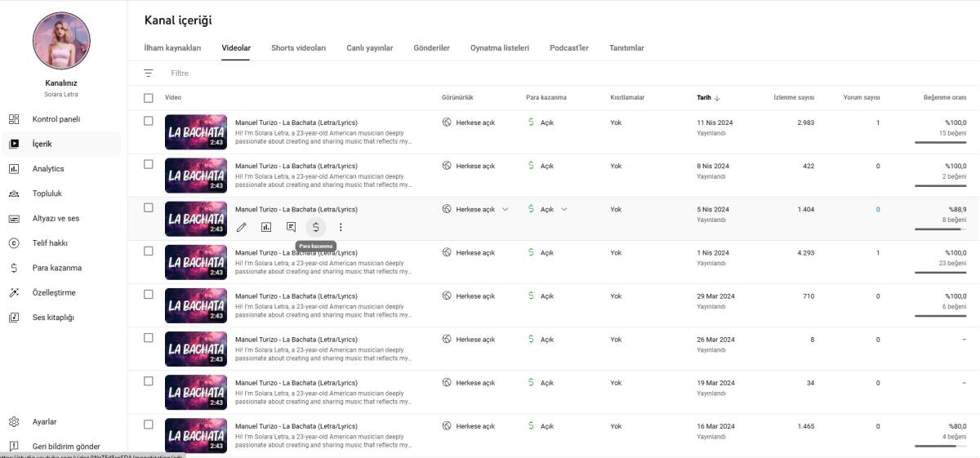Open Kontrol paneli dashboard icon
The width and height of the screenshot is (980, 458).
coord(14,119)
